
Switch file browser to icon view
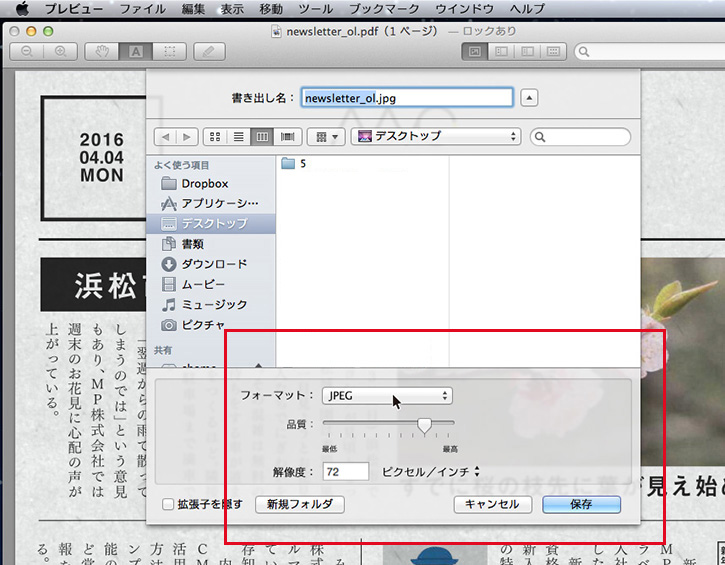tap(215, 136)
